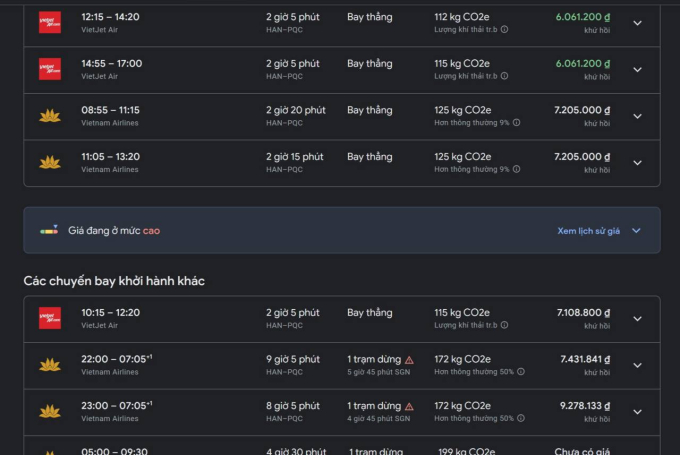Click the price level gauge icon
This screenshot has height=455, width=680.
tap(49, 230)
